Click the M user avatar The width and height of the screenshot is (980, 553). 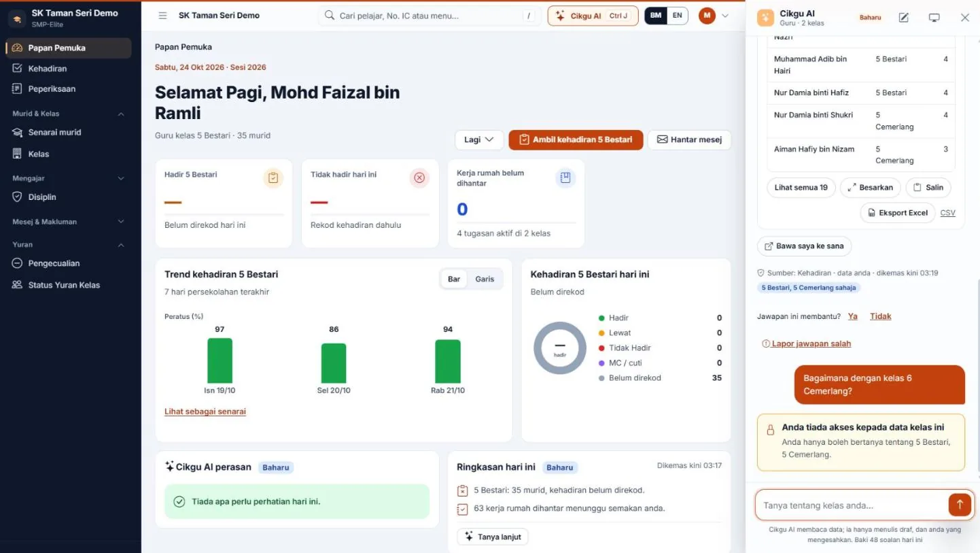(707, 16)
